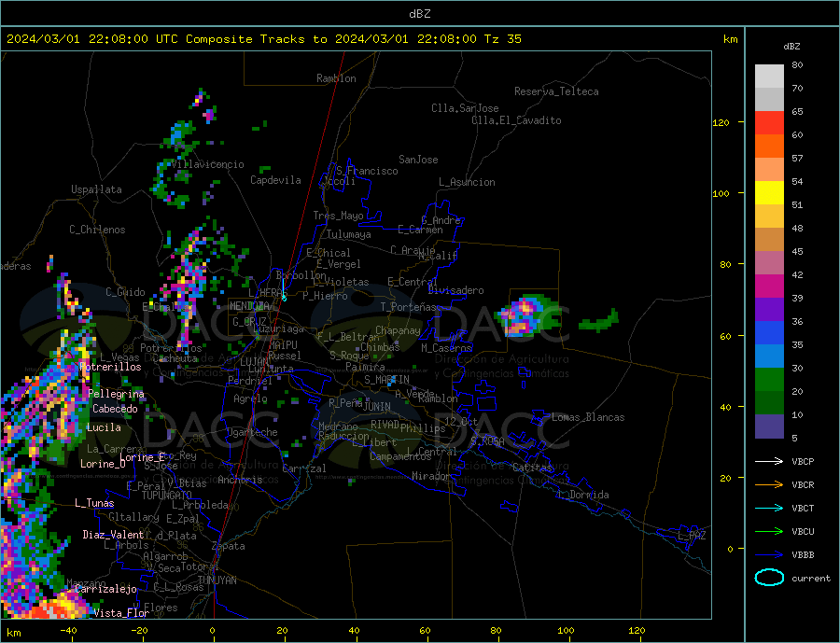Click the 'Ugarteche' map label
Viewport: 840px width, 643px height.
point(252,432)
